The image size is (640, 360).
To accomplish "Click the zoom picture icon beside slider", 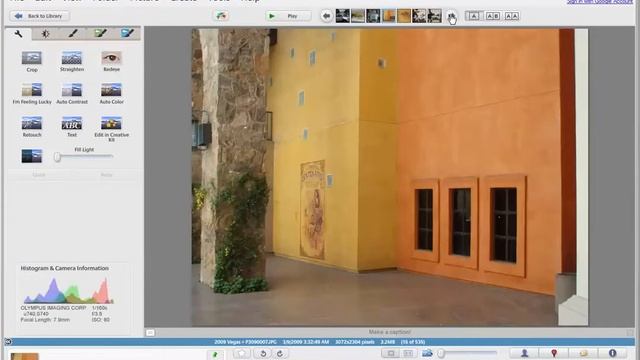I will 427,353.
